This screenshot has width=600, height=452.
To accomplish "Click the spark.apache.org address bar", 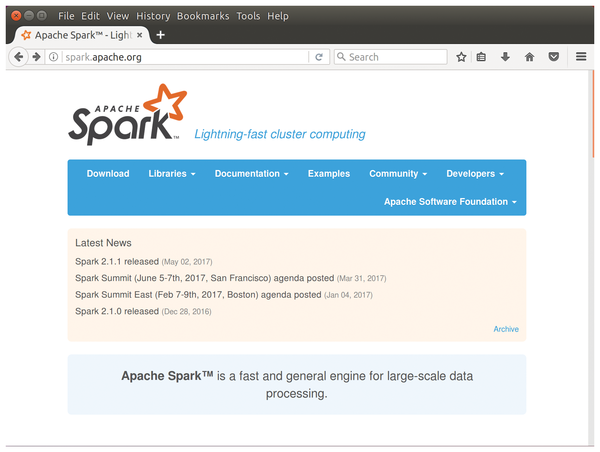I will pyautogui.click(x=186, y=57).
